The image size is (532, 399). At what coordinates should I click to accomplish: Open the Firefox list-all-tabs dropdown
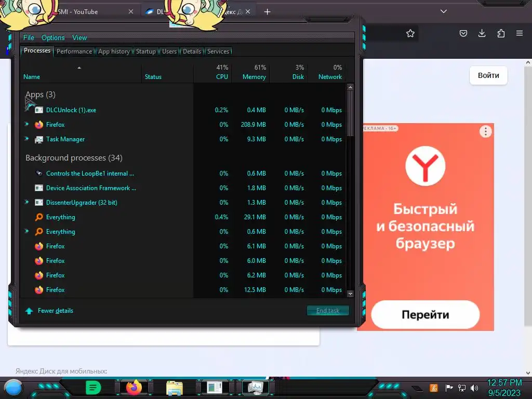[444, 11]
